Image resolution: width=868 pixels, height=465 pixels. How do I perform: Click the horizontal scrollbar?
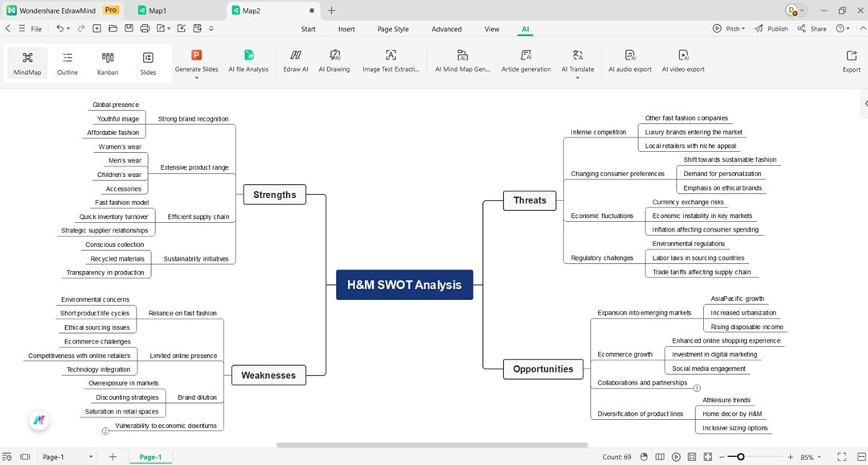click(432, 445)
